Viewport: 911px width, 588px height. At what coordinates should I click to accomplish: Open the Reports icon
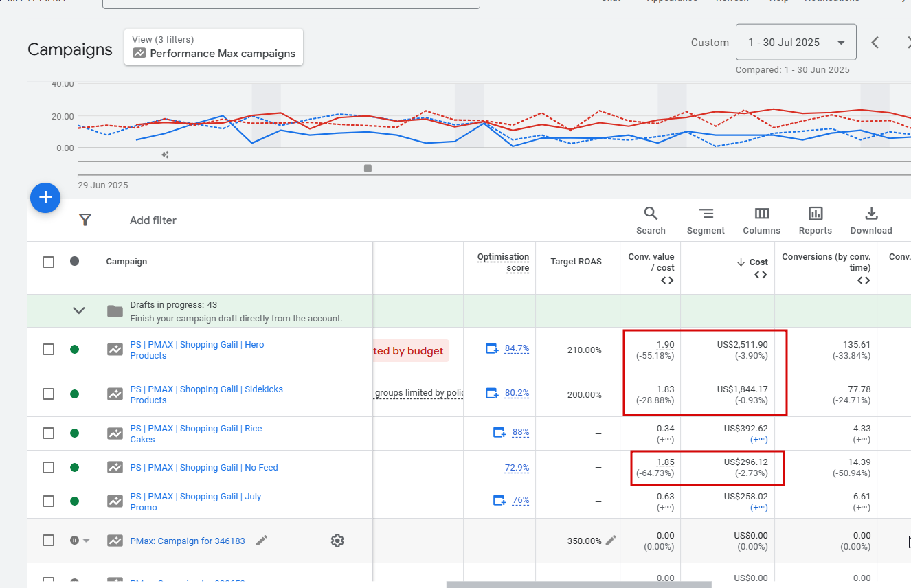coord(816,220)
